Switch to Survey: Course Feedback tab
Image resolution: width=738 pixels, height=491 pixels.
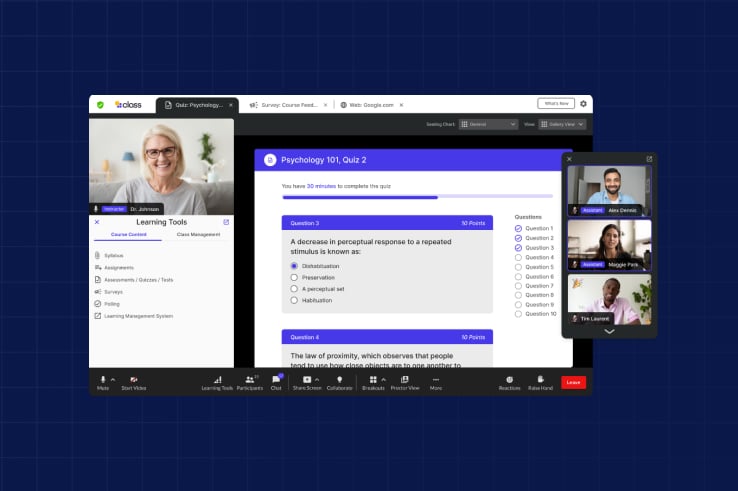click(x=284, y=104)
